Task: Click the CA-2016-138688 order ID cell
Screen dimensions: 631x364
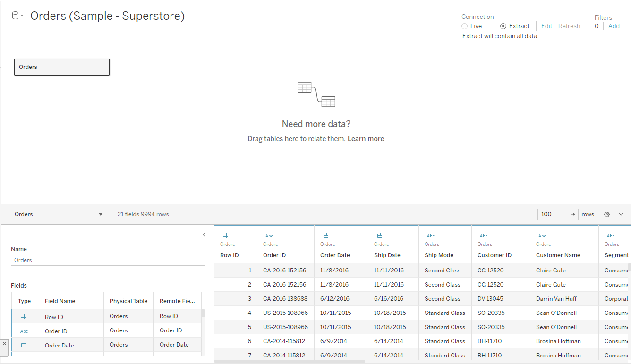Action: coord(285,299)
